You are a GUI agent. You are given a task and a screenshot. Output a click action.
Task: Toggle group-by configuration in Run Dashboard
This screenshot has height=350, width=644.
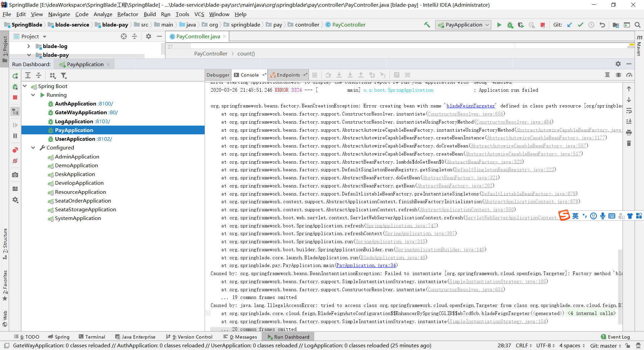click(53, 75)
